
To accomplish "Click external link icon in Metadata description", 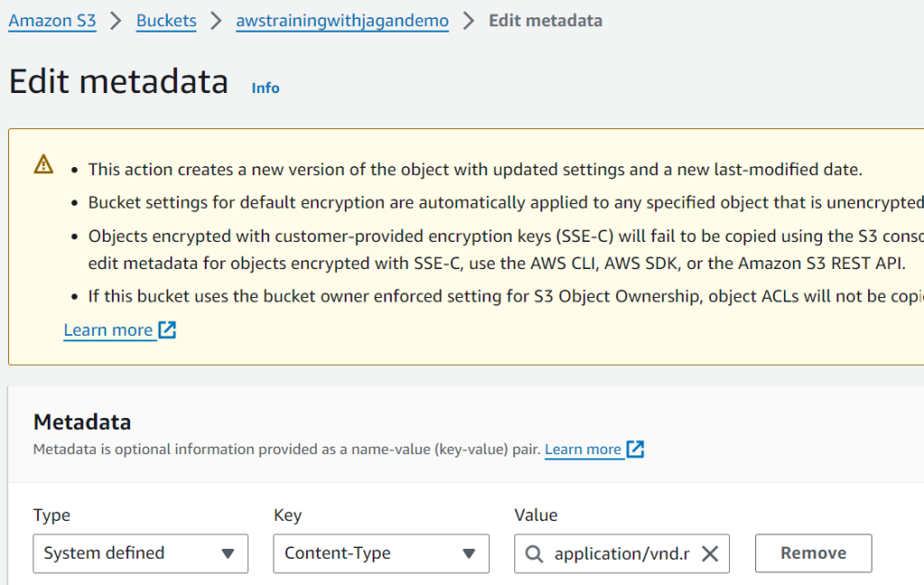I will [635, 450].
